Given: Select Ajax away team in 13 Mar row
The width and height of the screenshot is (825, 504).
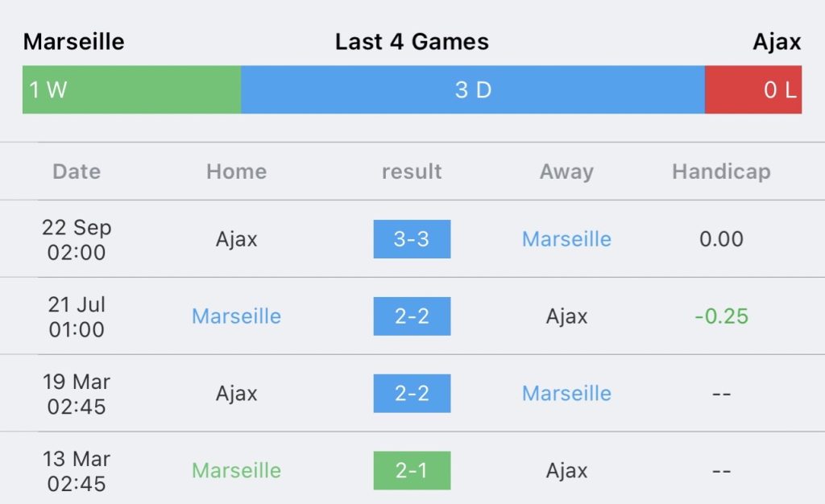Looking at the screenshot, I should [x=566, y=470].
